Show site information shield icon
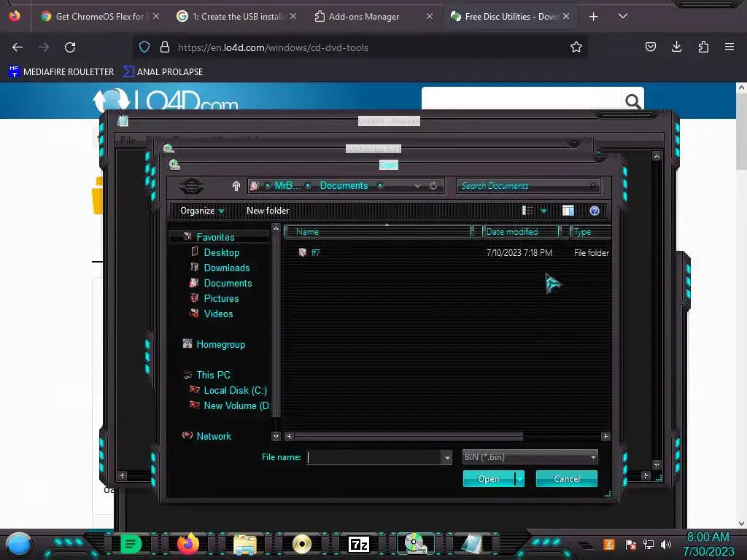 pos(144,47)
